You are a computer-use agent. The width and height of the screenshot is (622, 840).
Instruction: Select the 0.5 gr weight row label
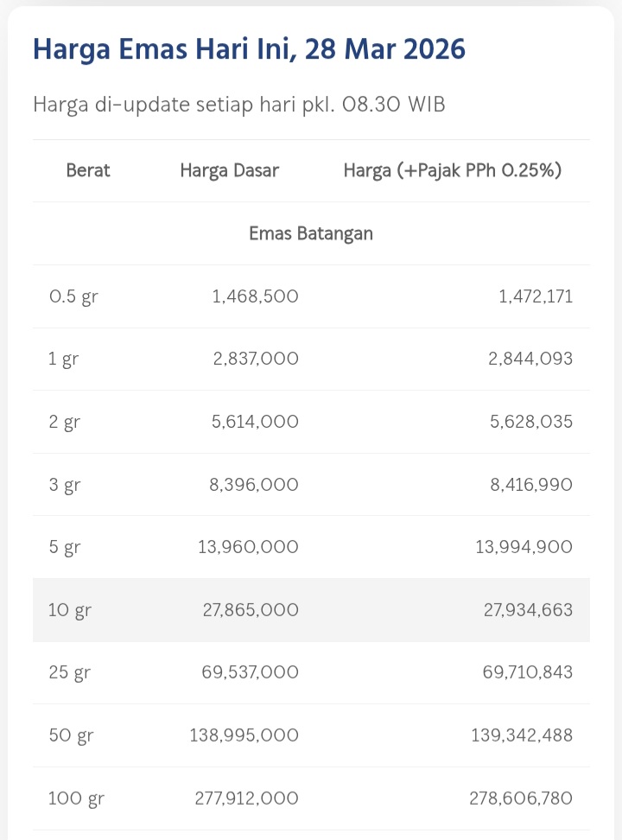[x=73, y=296]
